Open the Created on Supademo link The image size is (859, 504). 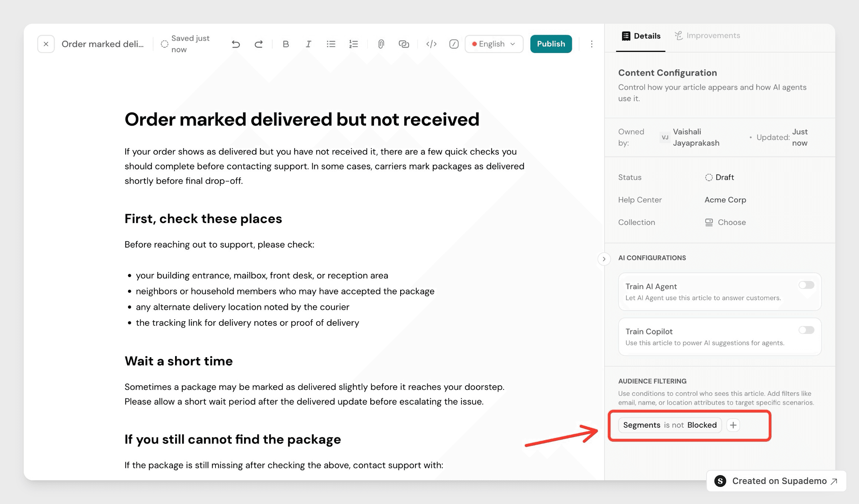(x=776, y=481)
